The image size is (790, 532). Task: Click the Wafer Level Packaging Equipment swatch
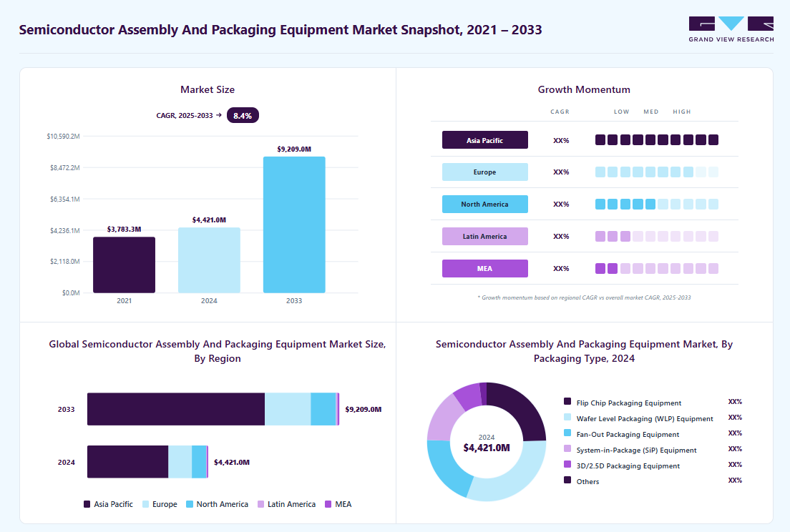click(567, 418)
